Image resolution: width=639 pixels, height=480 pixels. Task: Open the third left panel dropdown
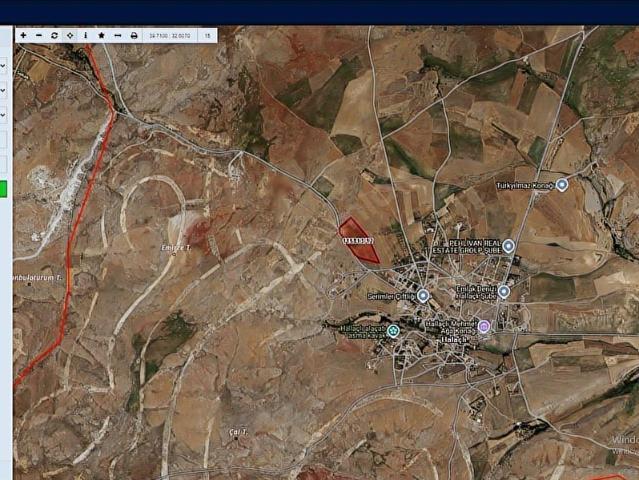tap(3, 115)
